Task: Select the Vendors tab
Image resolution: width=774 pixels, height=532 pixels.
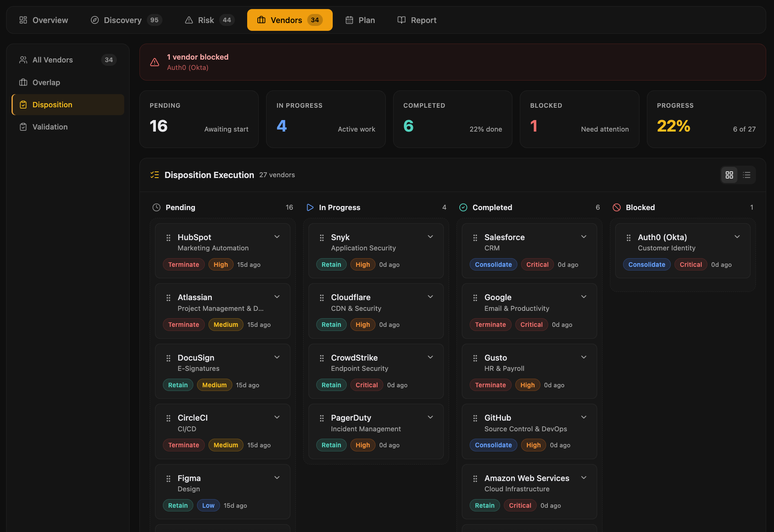Action: [290, 20]
